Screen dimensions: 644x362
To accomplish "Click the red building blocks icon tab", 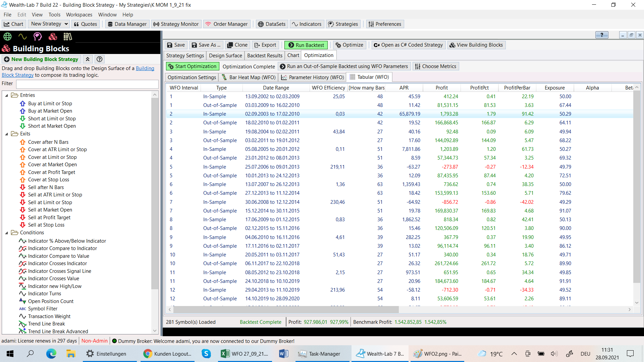I will 53,37.
